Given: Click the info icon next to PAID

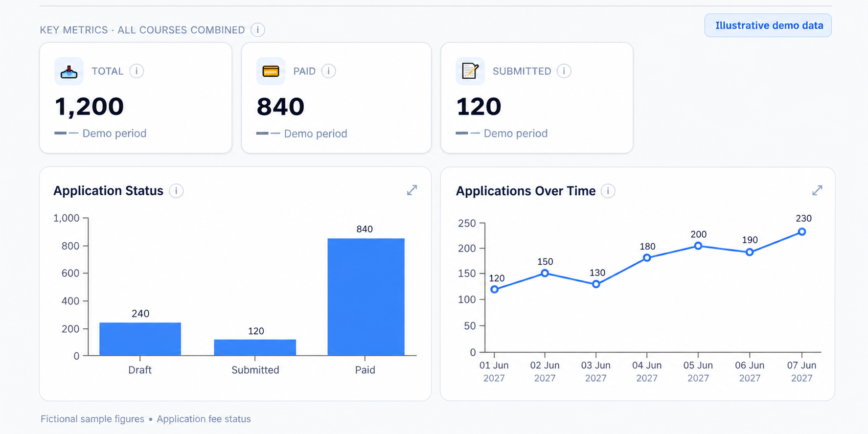Looking at the screenshot, I should click(328, 71).
